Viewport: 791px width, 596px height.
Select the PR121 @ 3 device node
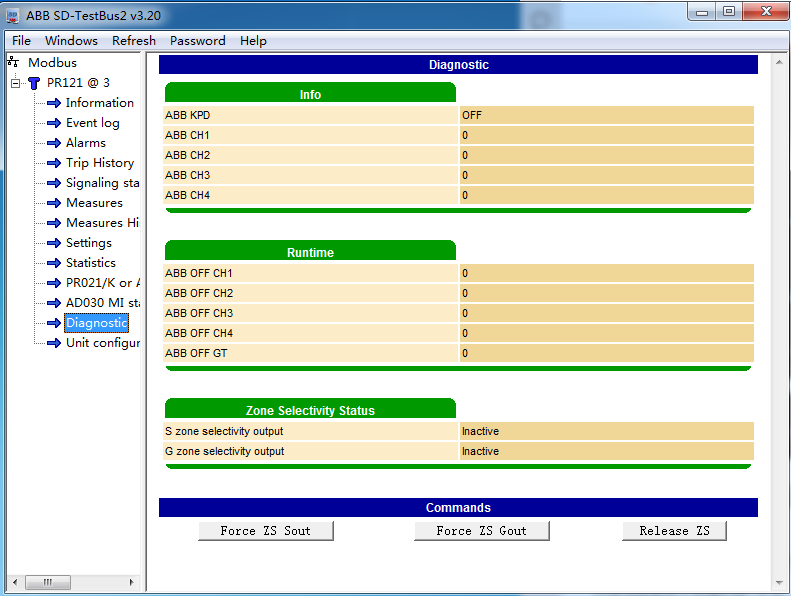pyautogui.click(x=78, y=83)
